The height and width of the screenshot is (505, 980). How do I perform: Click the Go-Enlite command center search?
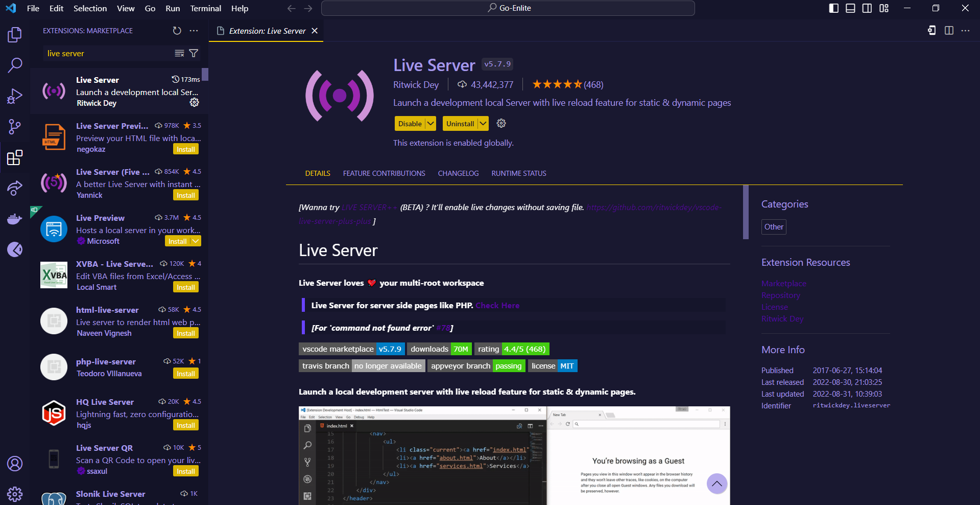tap(508, 8)
